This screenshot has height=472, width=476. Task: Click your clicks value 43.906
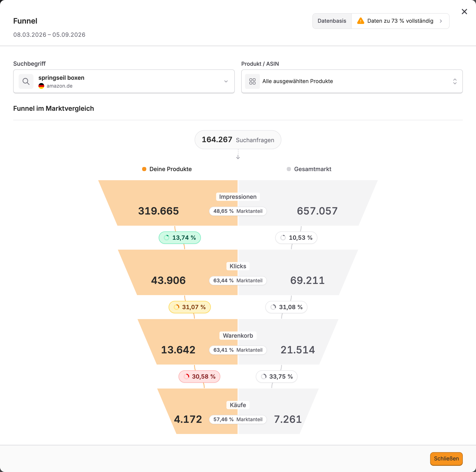168,280
